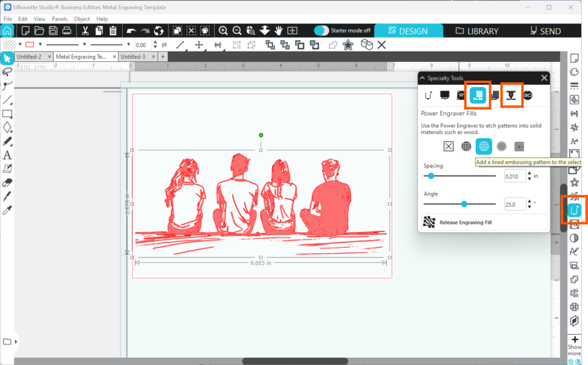
Task: Open Specialty Tools panel from right sidebar
Action: click(x=574, y=211)
